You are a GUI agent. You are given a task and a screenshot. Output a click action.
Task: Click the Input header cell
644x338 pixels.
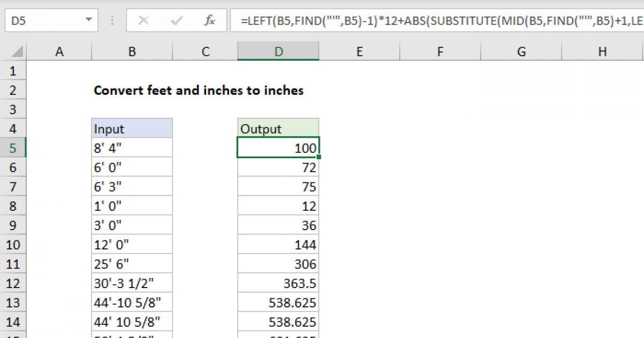pyautogui.click(x=132, y=129)
